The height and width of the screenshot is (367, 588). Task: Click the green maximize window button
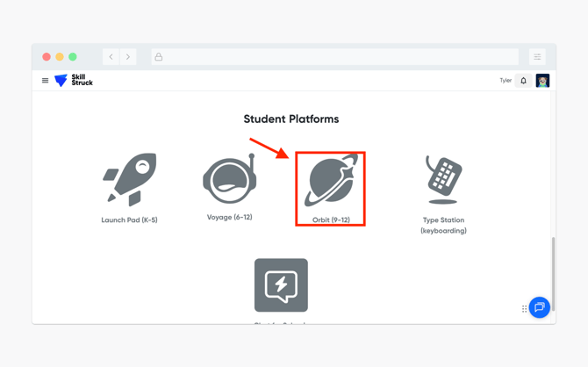tap(73, 57)
